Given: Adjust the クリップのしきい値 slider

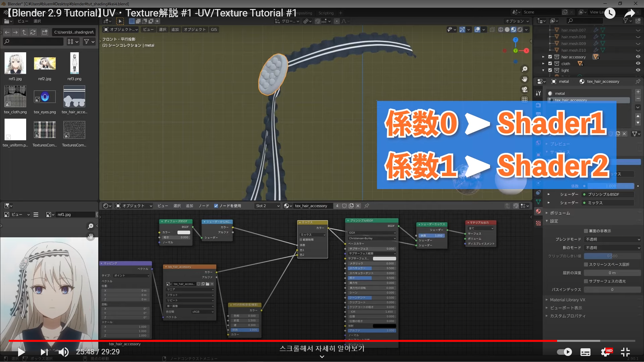Looking at the screenshot, I should point(612,256).
